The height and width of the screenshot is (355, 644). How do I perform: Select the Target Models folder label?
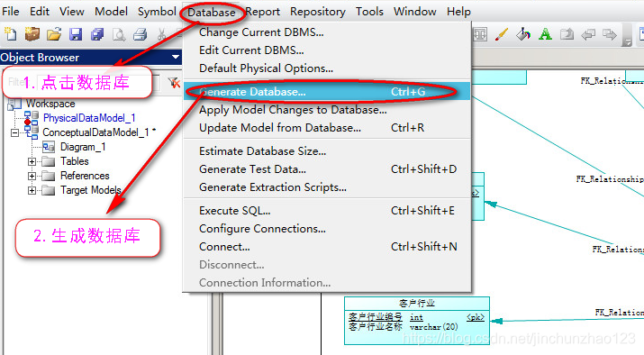[91, 190]
